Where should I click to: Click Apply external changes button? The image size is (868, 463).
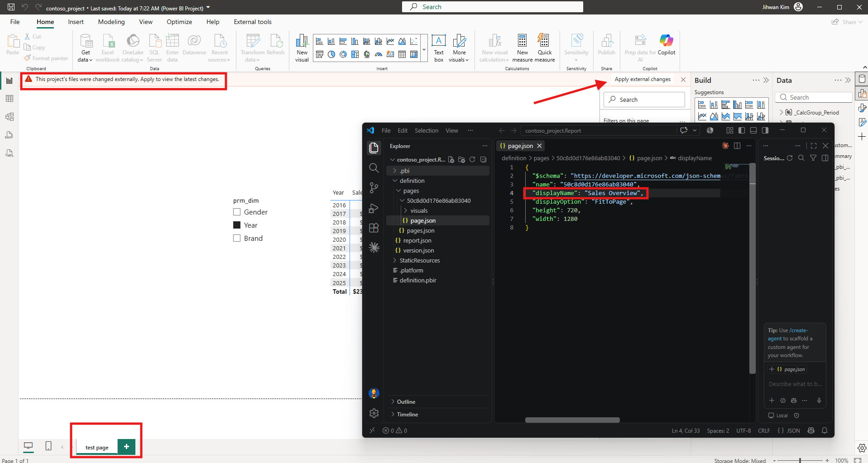[x=643, y=79]
